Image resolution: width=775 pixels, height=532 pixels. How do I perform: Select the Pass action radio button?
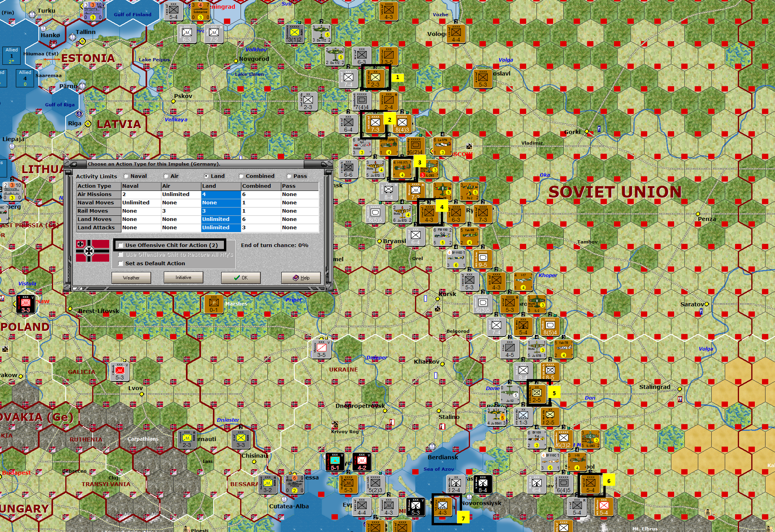click(289, 176)
